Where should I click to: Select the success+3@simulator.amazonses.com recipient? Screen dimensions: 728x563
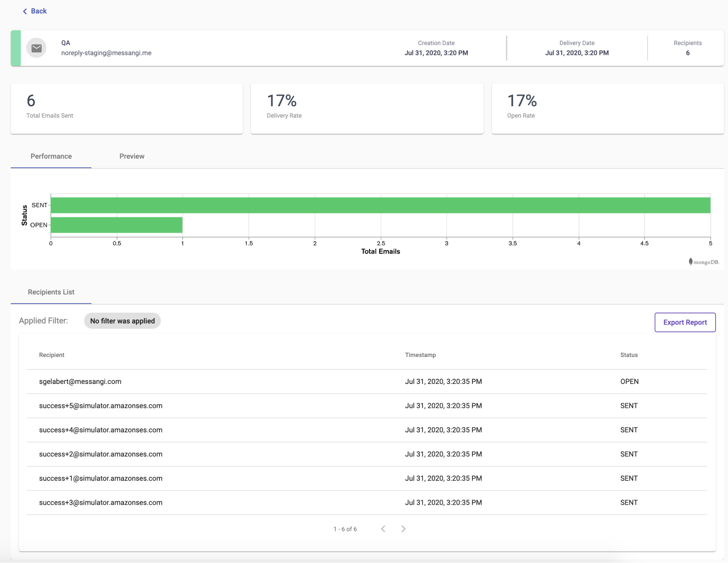(101, 502)
